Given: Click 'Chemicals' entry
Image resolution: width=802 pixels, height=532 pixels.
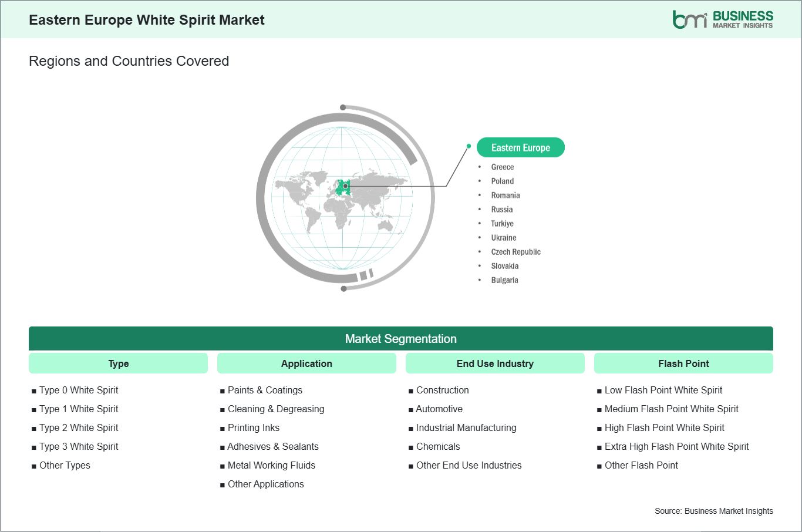Looking at the screenshot, I should tap(438, 446).
